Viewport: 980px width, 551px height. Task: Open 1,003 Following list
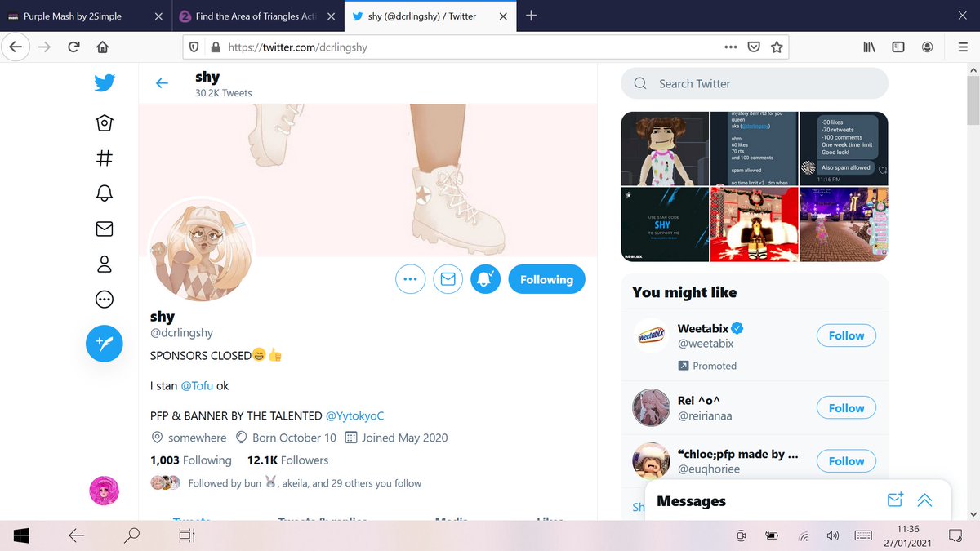click(x=191, y=460)
